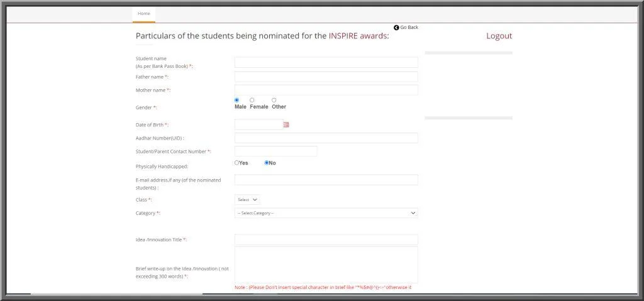Mark physically handicapped as No
Screen dimensions: 644x301
click(x=267, y=163)
